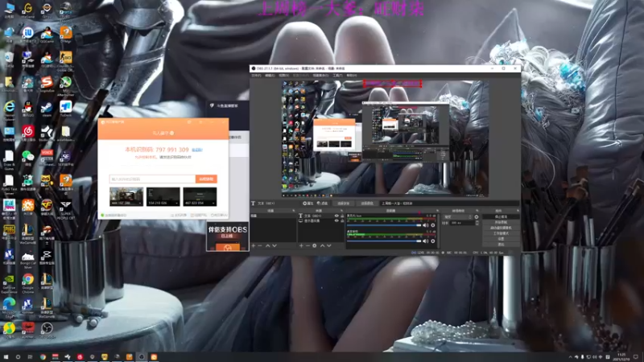The width and height of the screenshot is (644, 362).
Task: Remove scene with minus icon in scenes panel
Action: click(260, 245)
